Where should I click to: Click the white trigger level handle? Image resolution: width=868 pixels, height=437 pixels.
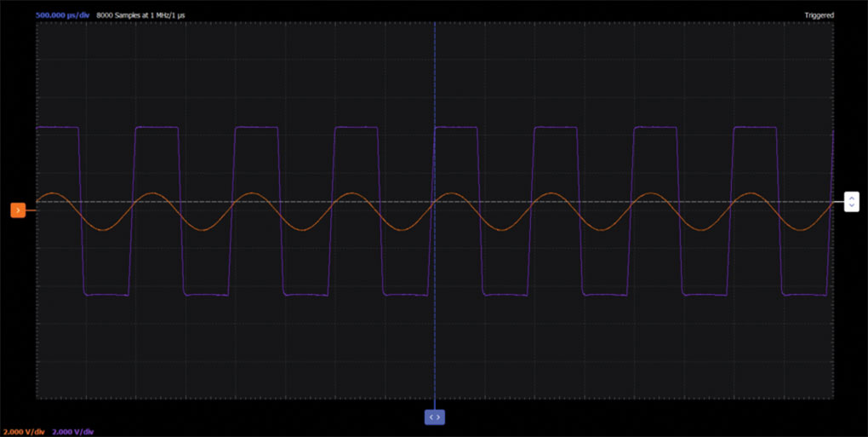851,201
